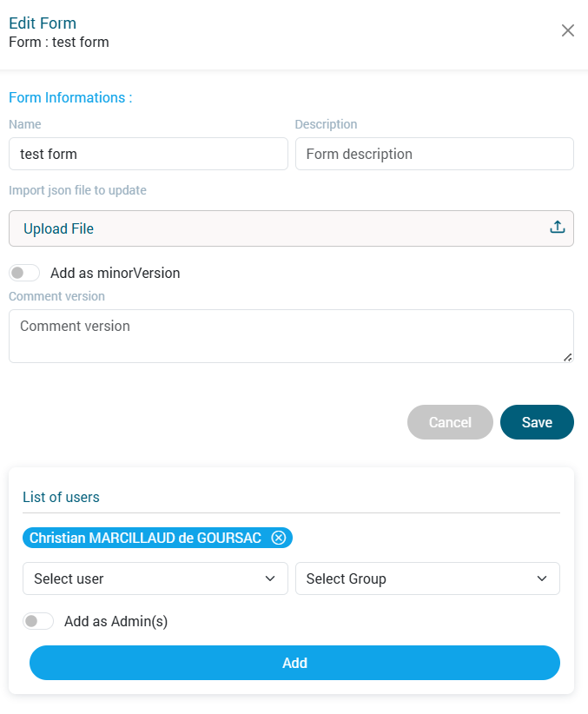Click Upload File to import a json file
This screenshot has height=714, width=588.
[58, 228]
